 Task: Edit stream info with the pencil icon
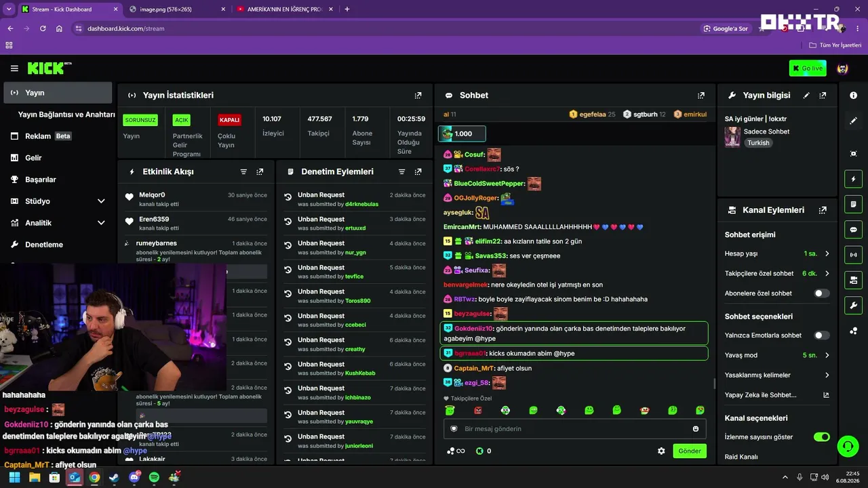tap(806, 96)
